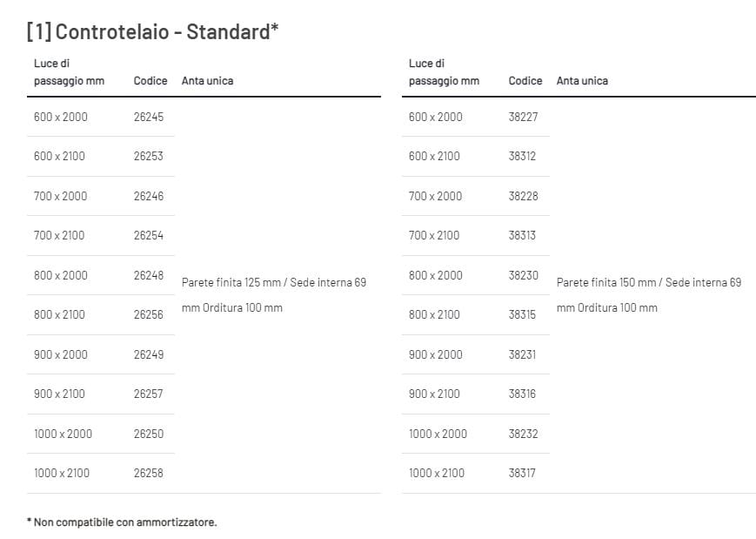Click code 26256 cell

[x=149, y=314]
